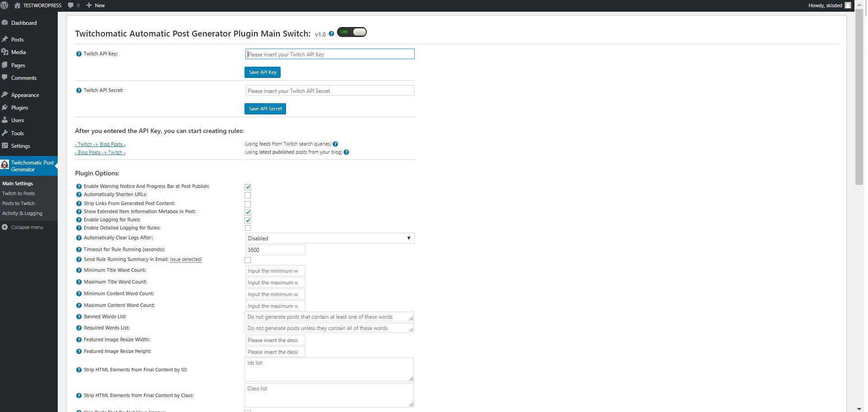Click help icon for Timeout for Rule Running
The image size is (868, 412).
tap(79, 250)
